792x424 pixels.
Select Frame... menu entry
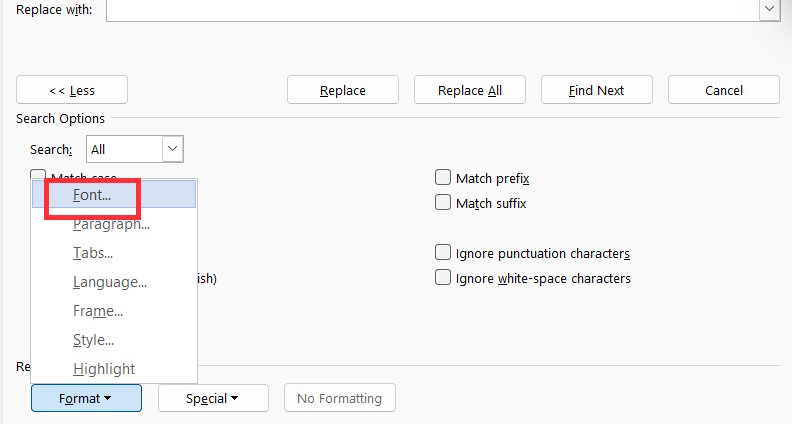click(x=98, y=311)
